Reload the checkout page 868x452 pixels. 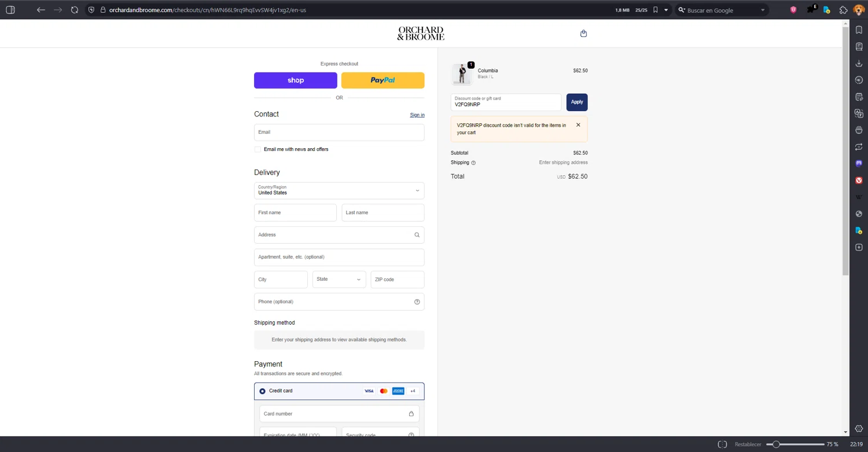coord(75,10)
